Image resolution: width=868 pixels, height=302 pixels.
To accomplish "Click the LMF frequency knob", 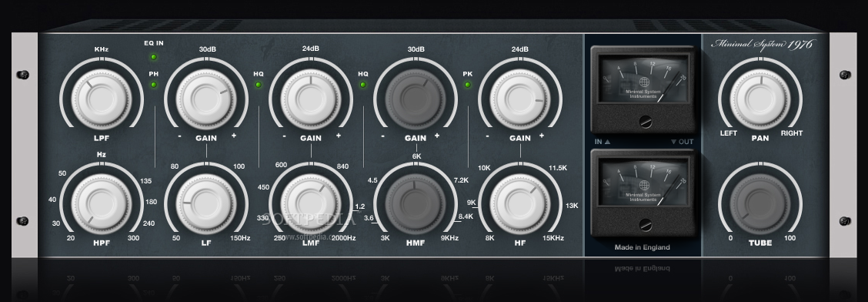I will [x=311, y=204].
